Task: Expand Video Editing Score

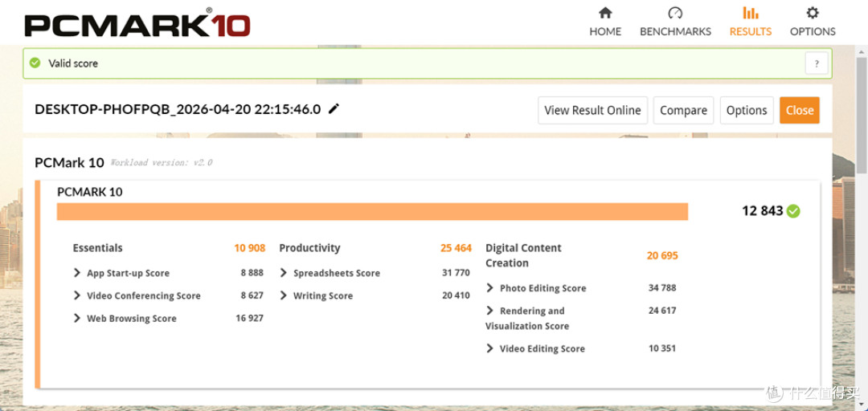Action: coord(490,348)
